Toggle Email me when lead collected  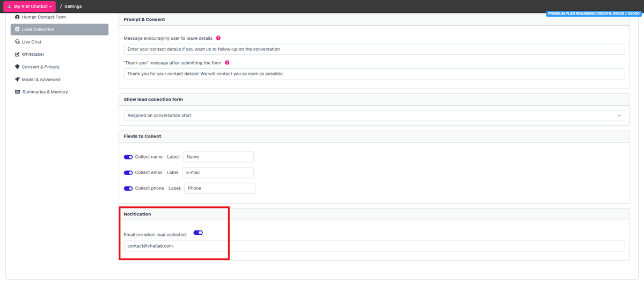198,233
